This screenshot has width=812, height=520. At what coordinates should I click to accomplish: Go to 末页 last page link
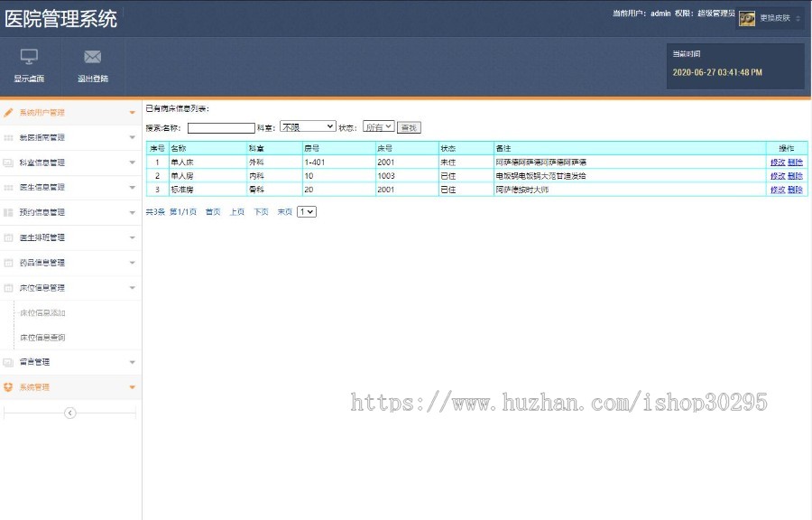[x=285, y=212]
